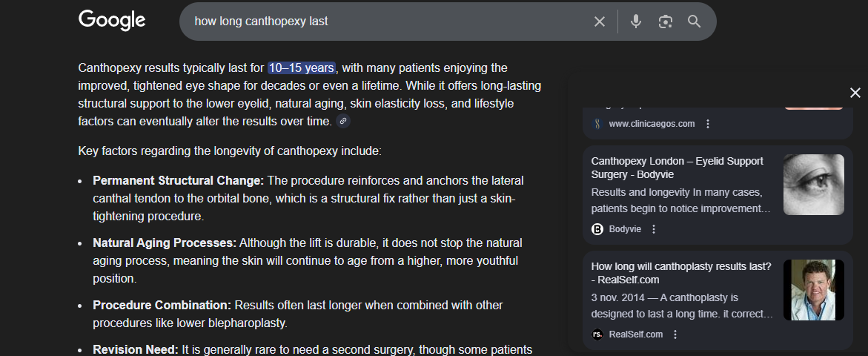Close the sources side panel
This screenshot has height=356, width=868.
pos(855,92)
